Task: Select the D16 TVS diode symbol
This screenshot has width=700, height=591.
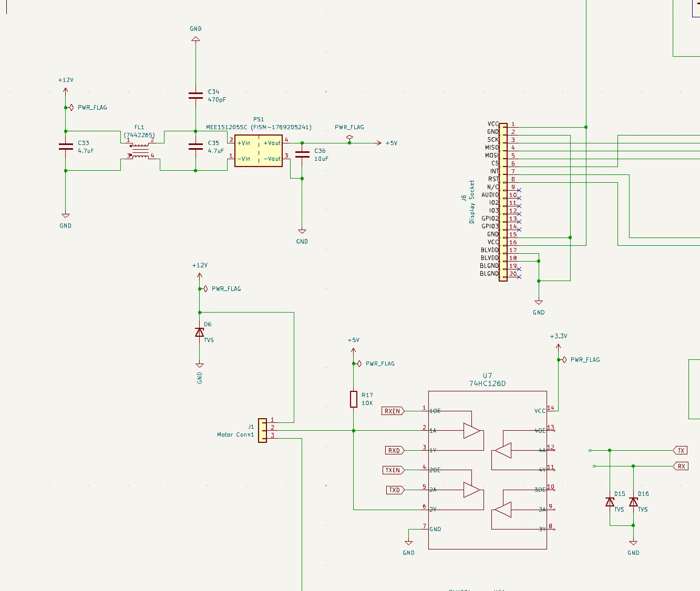Action: point(633,502)
